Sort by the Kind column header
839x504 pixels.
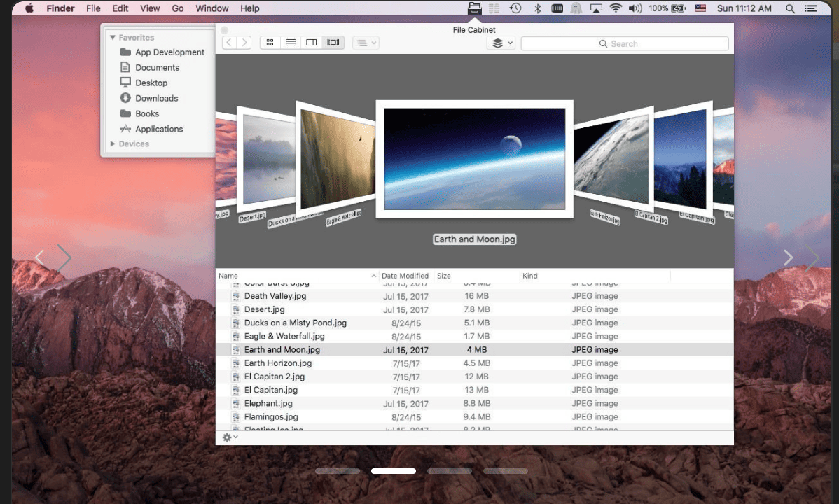coord(595,276)
